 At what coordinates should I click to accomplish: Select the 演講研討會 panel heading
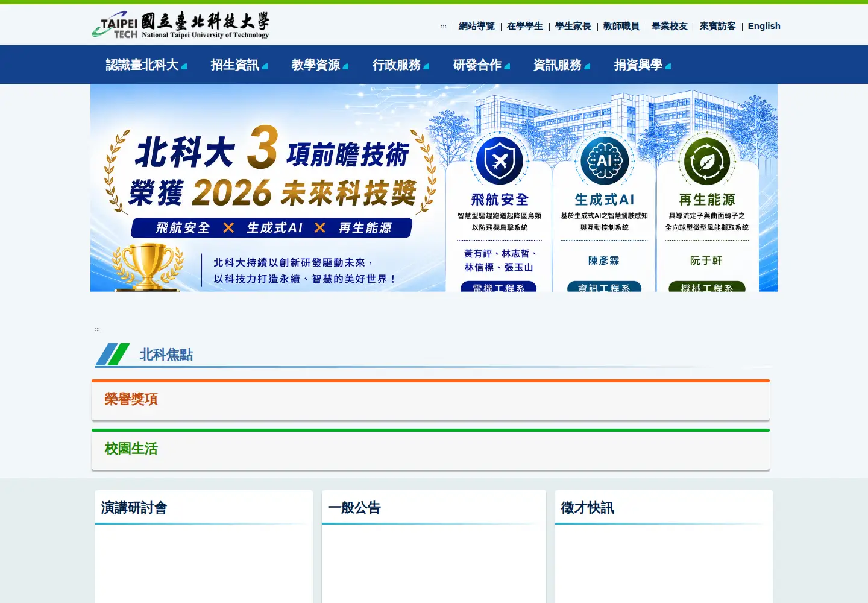tap(134, 508)
